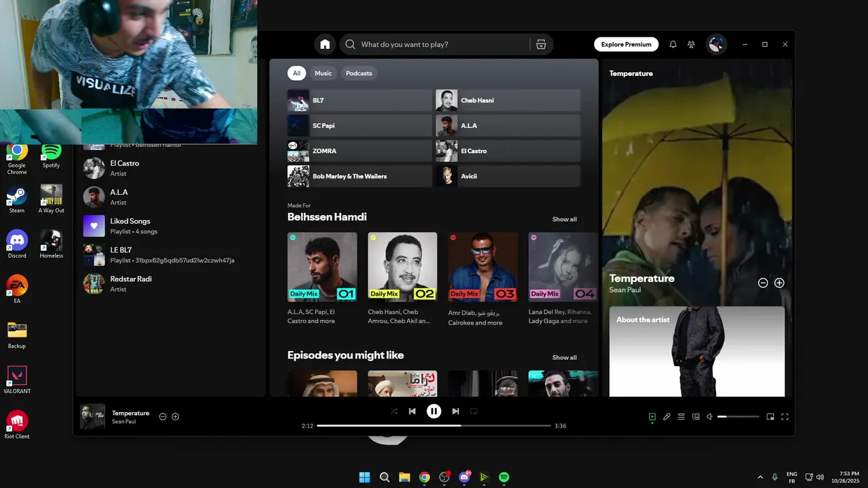
Task: Open EA desktop shortcut
Action: 17,289
